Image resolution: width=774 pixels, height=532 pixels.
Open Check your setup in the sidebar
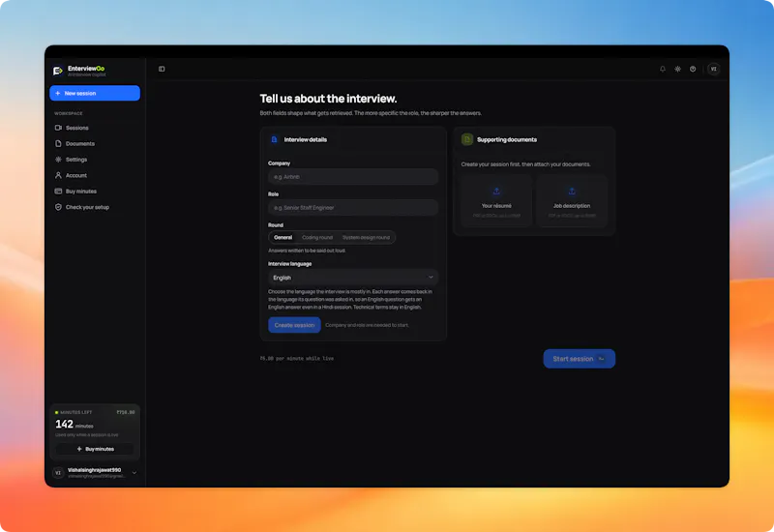(x=95, y=207)
